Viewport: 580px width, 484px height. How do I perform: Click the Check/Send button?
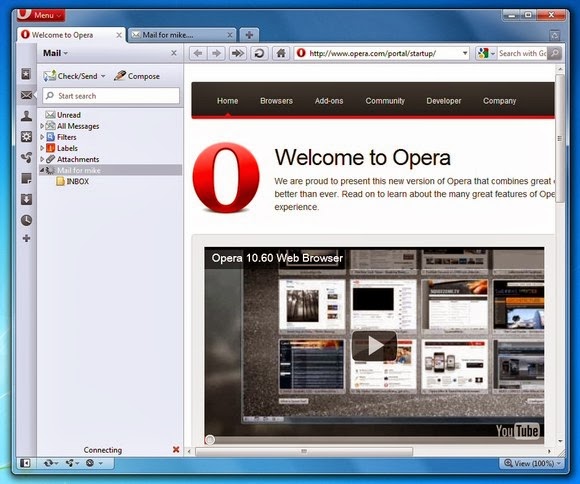(x=70, y=76)
